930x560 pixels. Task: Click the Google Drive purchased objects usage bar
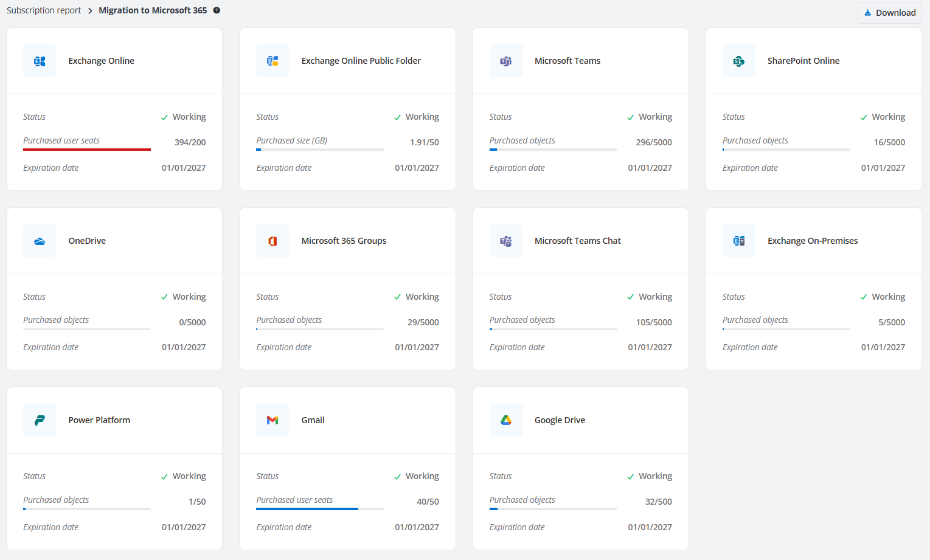point(553,509)
